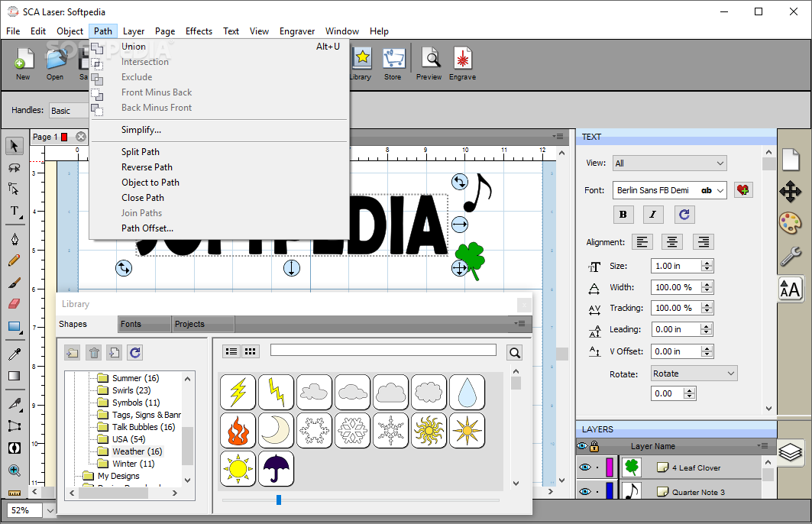Click the library Refresh icon
The image size is (812, 524).
coord(135,353)
